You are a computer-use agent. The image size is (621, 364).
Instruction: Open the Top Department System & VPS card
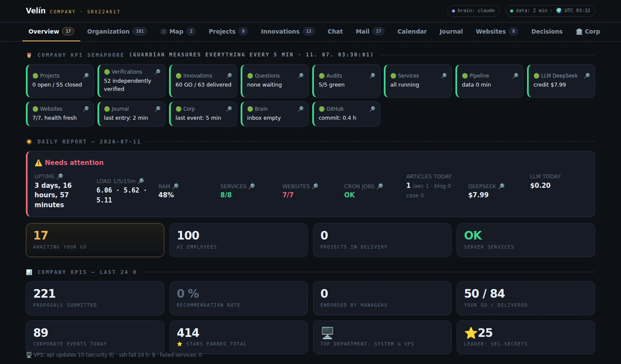[382, 337]
